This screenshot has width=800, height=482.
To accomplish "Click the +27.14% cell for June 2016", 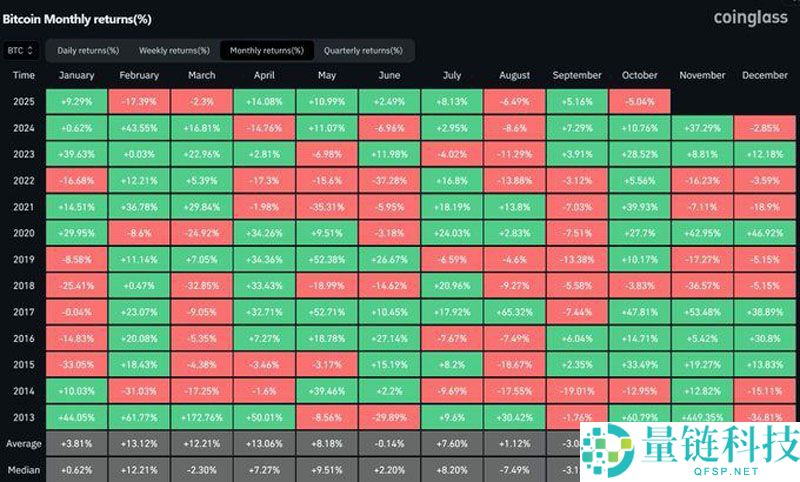I will click(x=389, y=339).
